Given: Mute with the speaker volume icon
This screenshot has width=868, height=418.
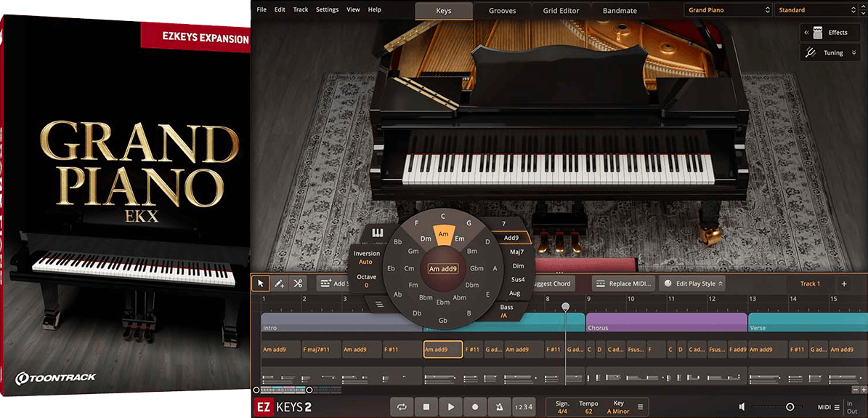Looking at the screenshot, I should coord(742,407).
